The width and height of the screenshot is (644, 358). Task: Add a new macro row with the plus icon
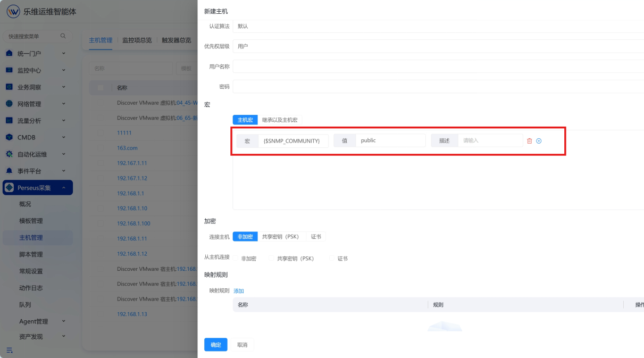coord(539,141)
